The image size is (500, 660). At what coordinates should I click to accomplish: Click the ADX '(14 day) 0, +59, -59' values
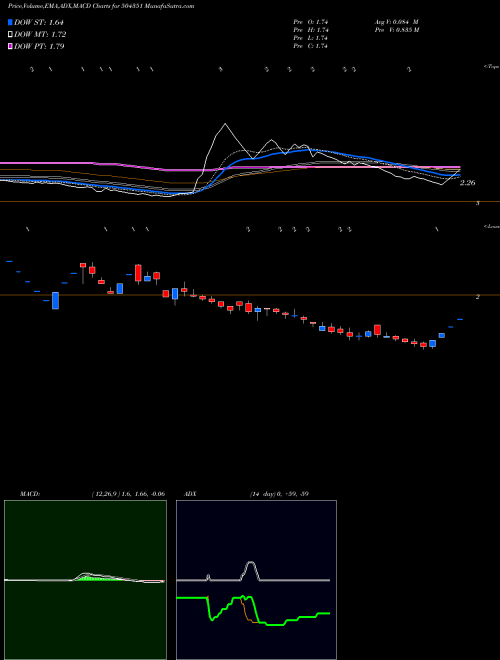278,494
